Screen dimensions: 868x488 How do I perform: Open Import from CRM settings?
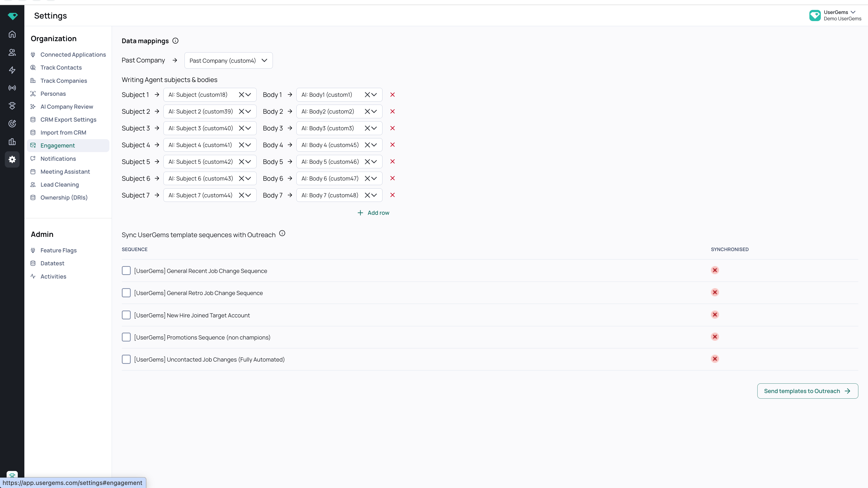(x=68, y=133)
